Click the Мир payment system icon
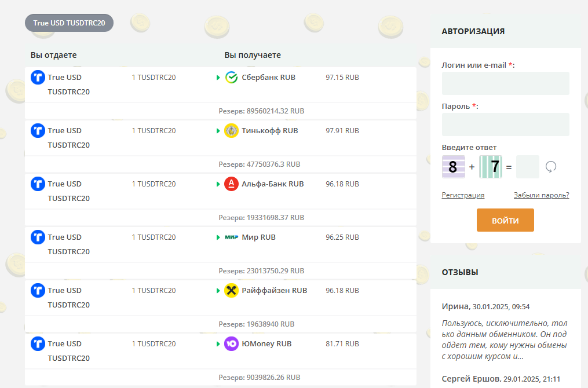This screenshot has height=388, width=588. pyautogui.click(x=231, y=237)
